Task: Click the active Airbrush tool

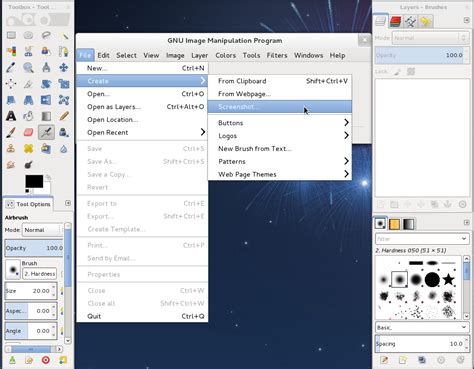Action: 46,132
